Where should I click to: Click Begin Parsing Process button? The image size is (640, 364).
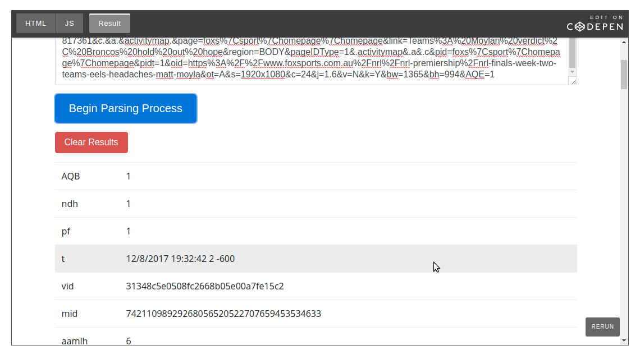pyautogui.click(x=126, y=108)
